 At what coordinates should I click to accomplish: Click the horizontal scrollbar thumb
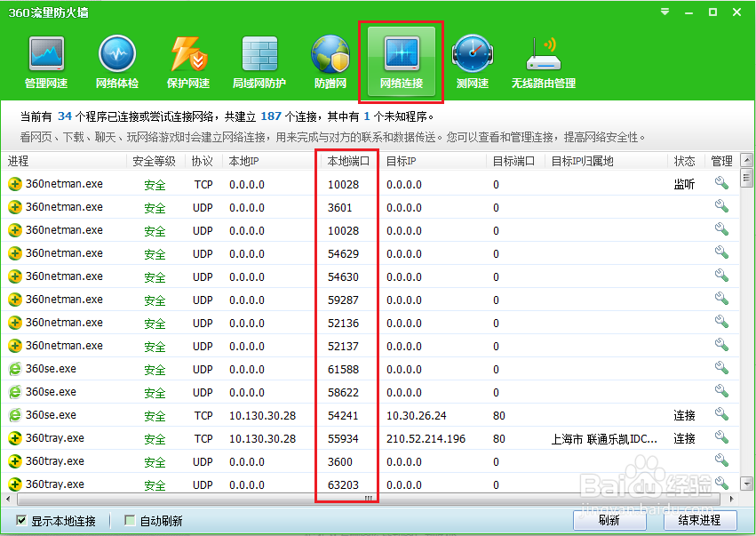click(x=368, y=499)
